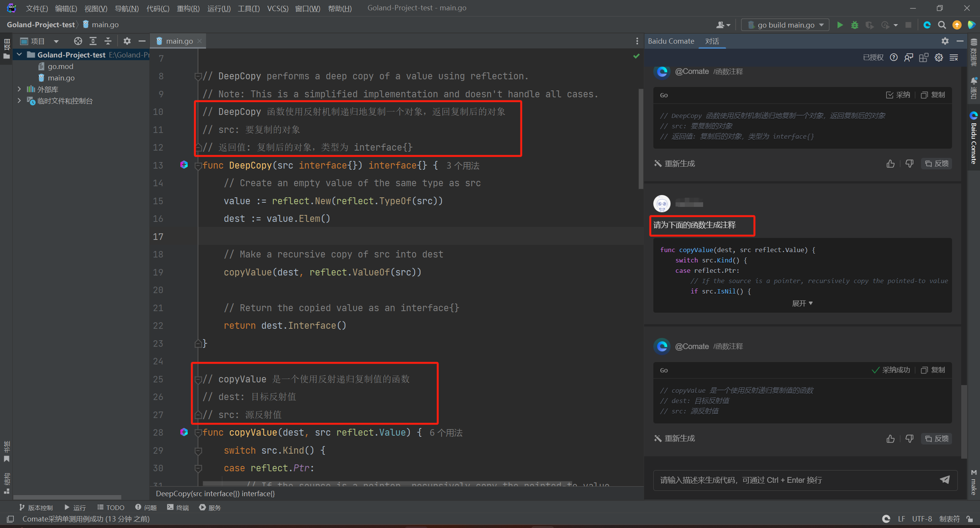The width and height of the screenshot is (980, 528).
Task: Collapse the Goland-Project-test root folder
Action: tap(19, 55)
